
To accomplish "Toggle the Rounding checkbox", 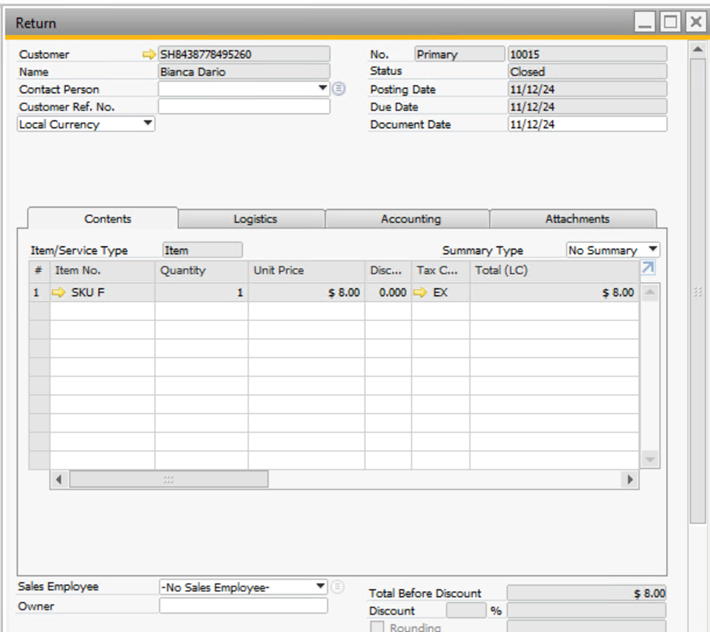I will click(377, 627).
